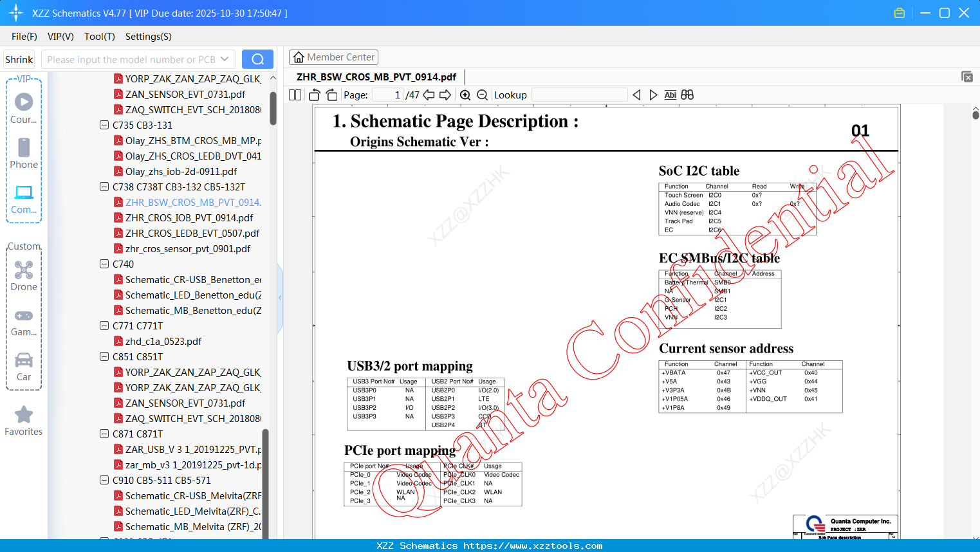Select the Computer category in sidebar

24,199
